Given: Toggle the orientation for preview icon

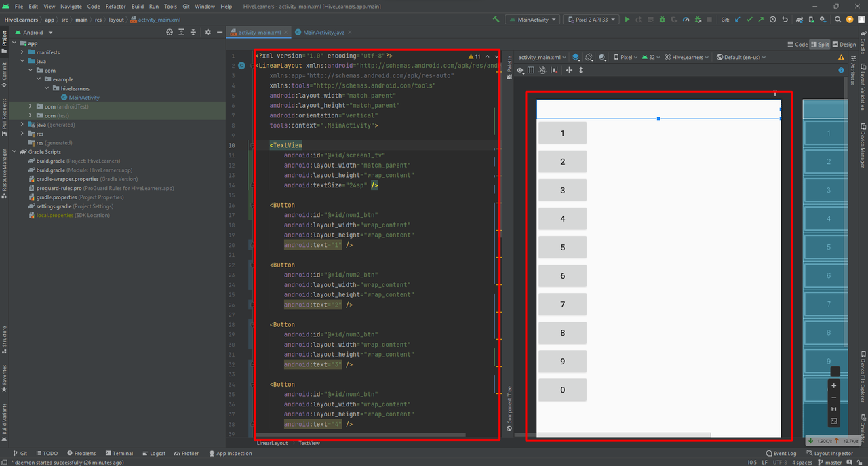Looking at the screenshot, I should click(x=589, y=58).
